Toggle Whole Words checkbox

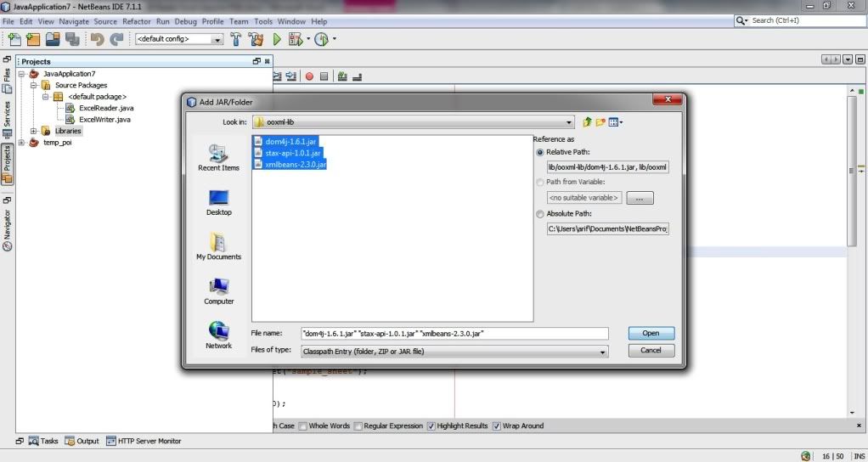(303, 426)
